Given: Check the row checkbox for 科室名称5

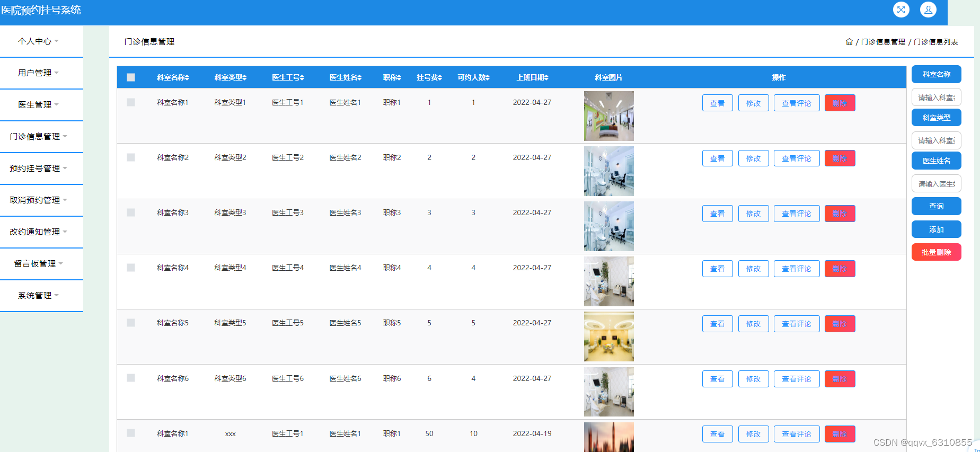Looking at the screenshot, I should tap(131, 323).
